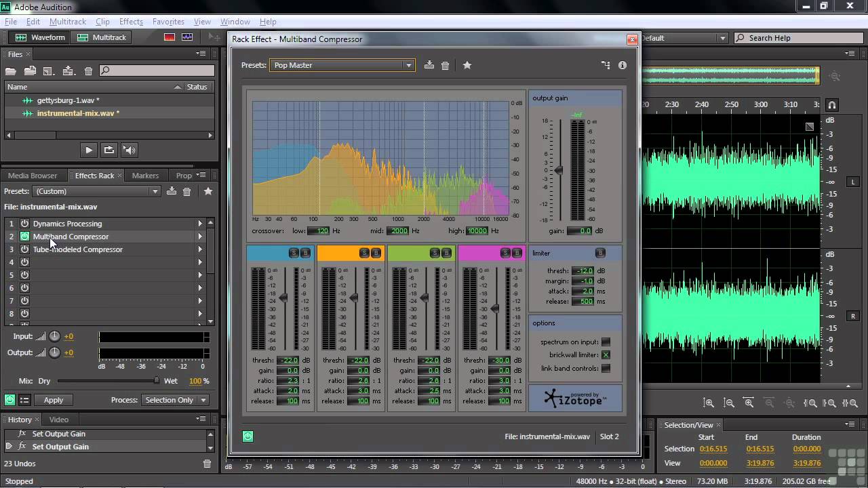The width and height of the screenshot is (868, 488).
Task: Expand Multiband Compressor slot arrow
Action: coord(200,237)
